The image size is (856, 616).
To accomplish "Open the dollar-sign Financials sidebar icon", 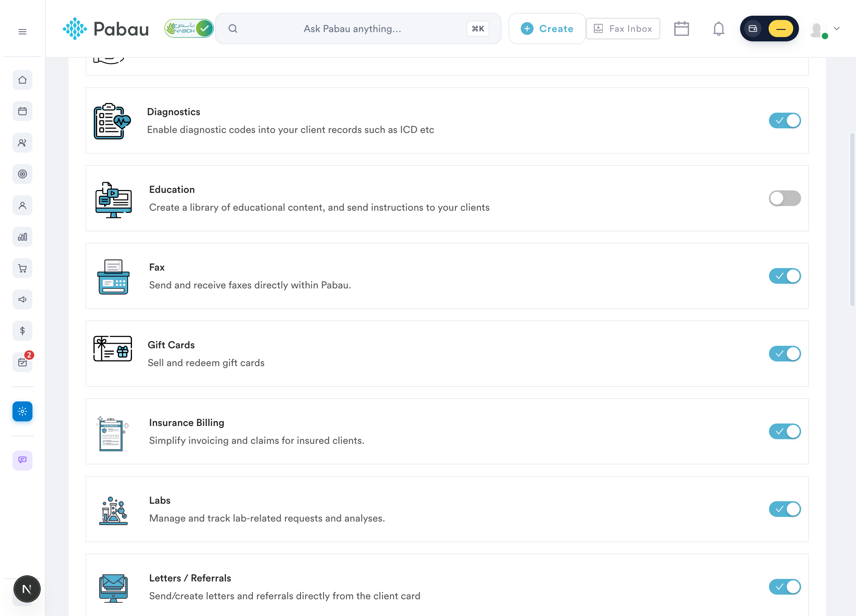I will (22, 330).
